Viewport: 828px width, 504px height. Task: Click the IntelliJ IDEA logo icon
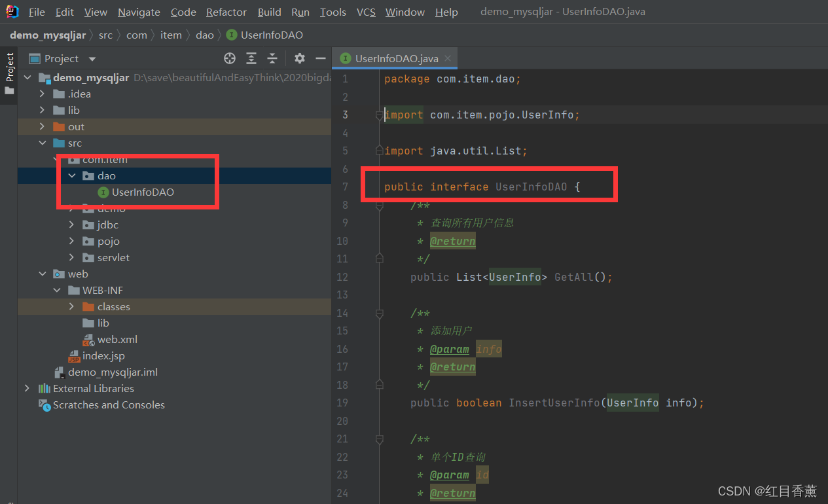pos(12,12)
